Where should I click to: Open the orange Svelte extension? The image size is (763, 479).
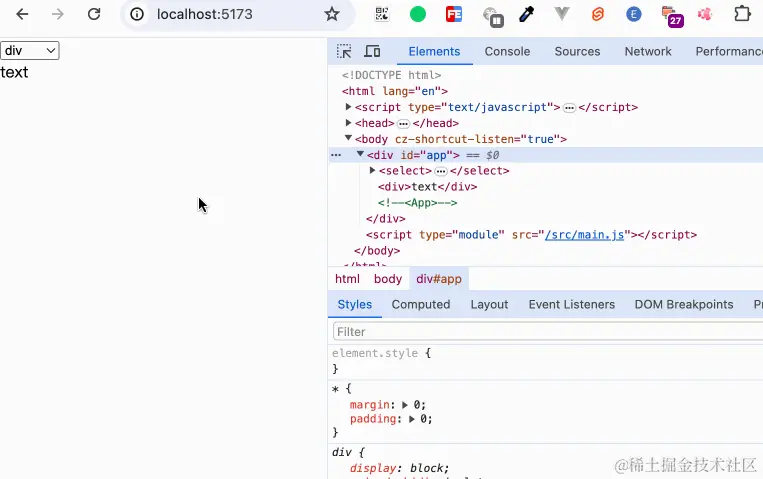tap(598, 14)
